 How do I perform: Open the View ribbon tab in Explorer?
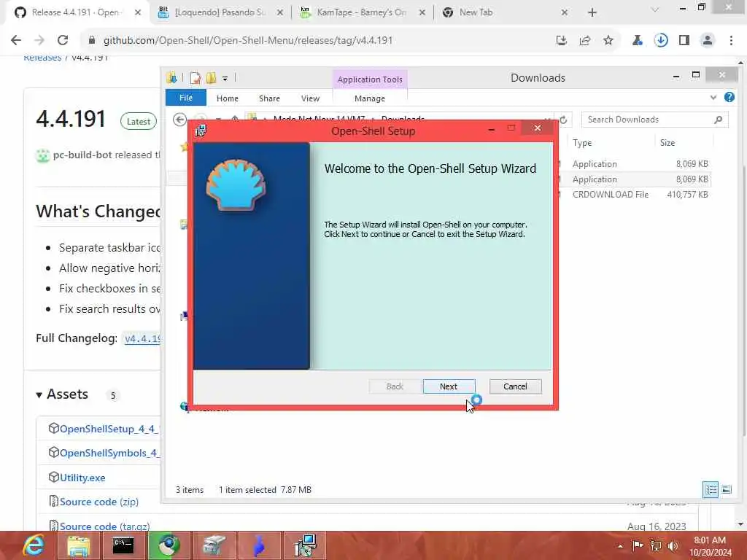pyautogui.click(x=310, y=98)
